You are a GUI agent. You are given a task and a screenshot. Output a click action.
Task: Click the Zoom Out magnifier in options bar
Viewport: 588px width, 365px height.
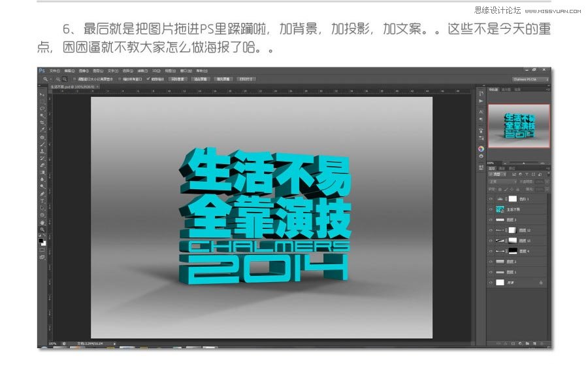click(65, 79)
